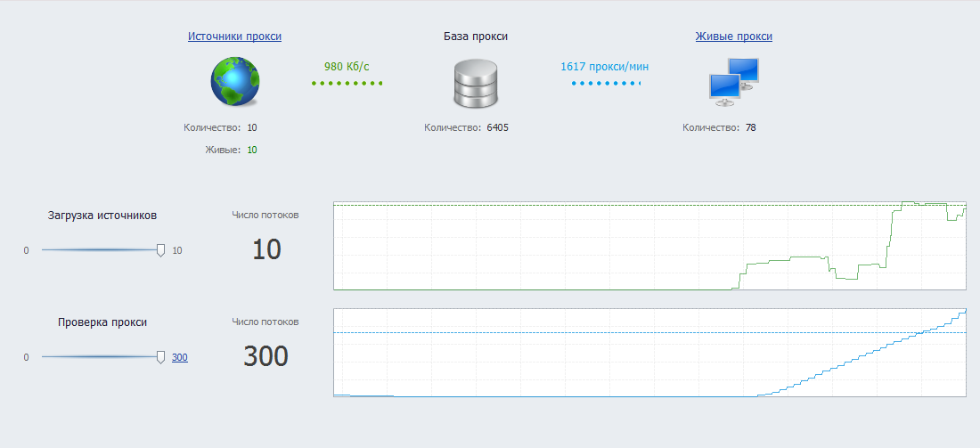Click the live proxies count 78

click(751, 127)
